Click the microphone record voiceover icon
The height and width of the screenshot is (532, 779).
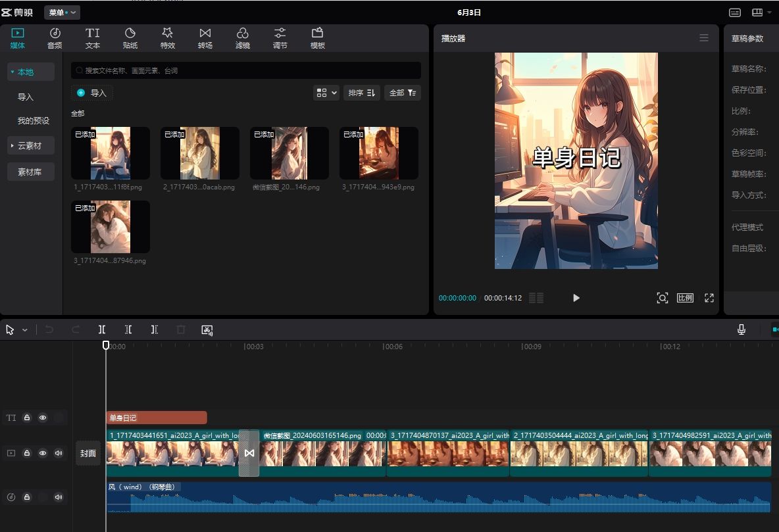[x=741, y=329]
